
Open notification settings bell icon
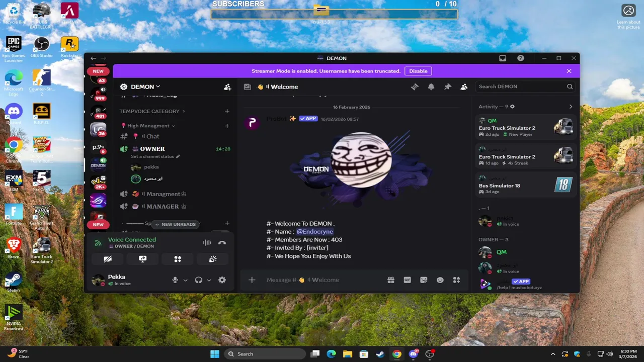(431, 86)
